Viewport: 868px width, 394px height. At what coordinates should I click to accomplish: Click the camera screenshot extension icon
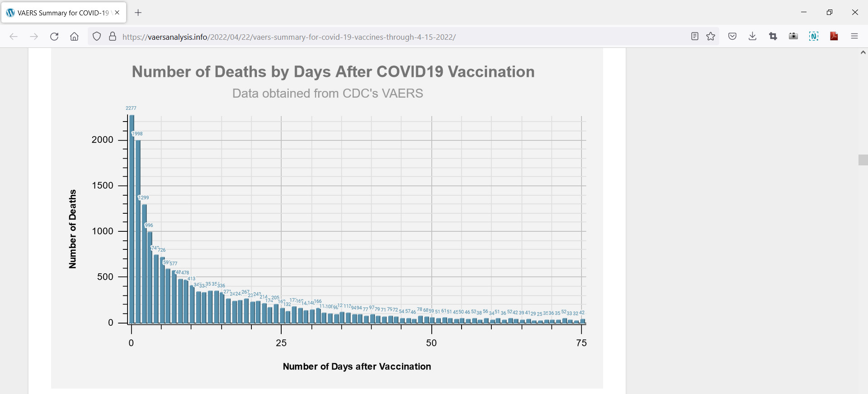click(793, 37)
